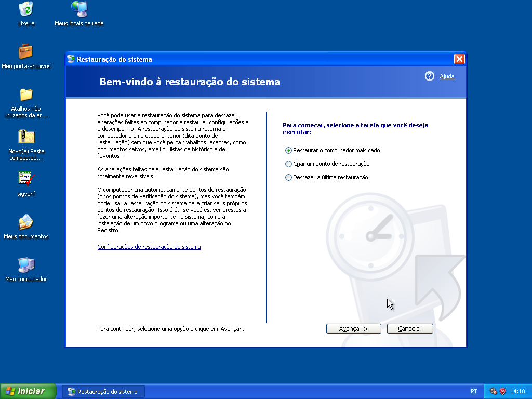Click the red security shield tray icon
The width and height of the screenshot is (532, 399).
503,391
